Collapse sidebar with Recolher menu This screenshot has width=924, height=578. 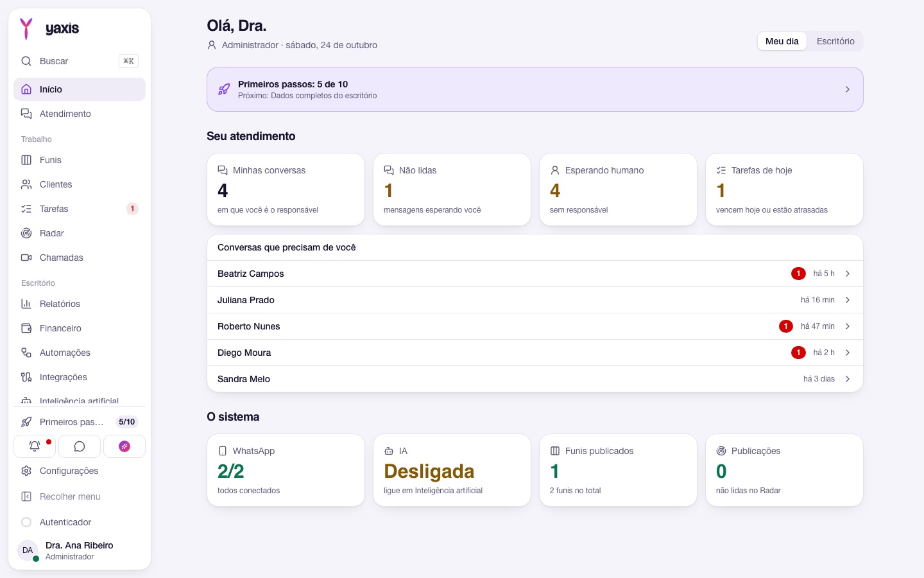point(80,496)
